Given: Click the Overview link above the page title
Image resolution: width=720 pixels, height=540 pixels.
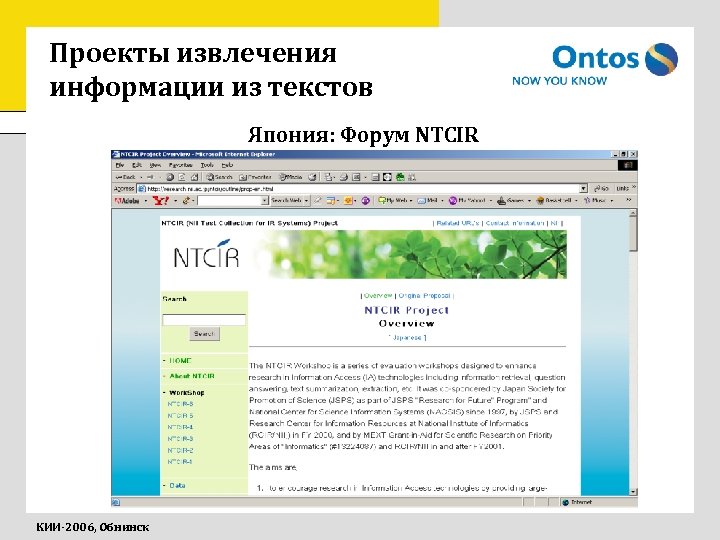Looking at the screenshot, I should [x=378, y=296].
